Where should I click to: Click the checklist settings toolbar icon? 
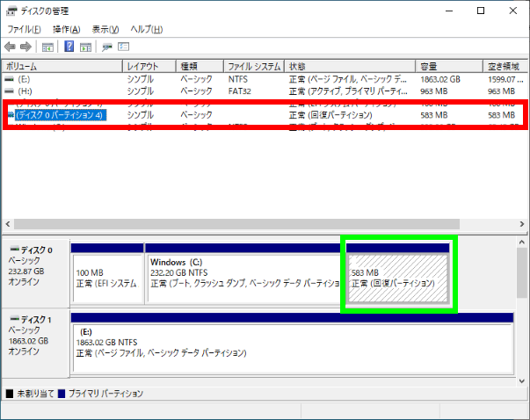click(123, 47)
